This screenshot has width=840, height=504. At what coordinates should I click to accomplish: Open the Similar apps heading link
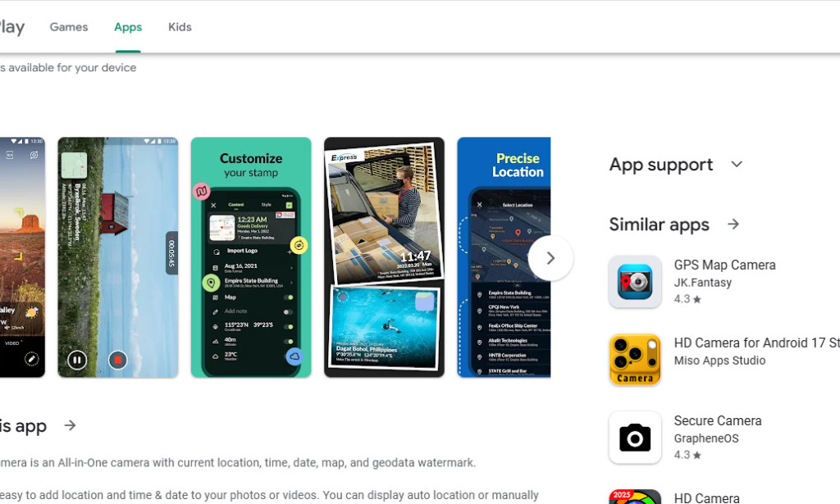659,225
